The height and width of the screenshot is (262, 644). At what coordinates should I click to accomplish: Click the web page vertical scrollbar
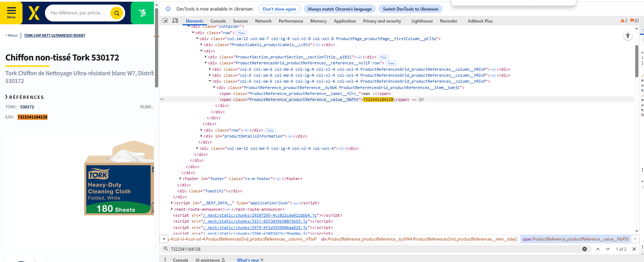tap(156, 47)
